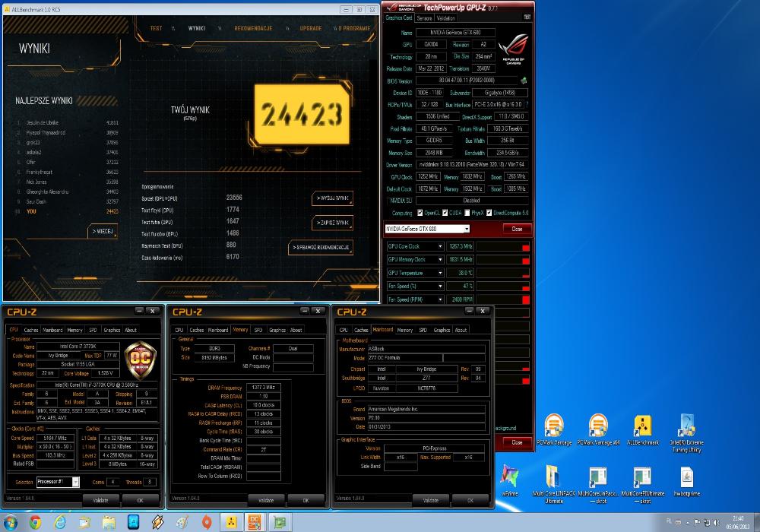Switch to ALLBenchmark yellow taskbar icon

tap(231, 522)
